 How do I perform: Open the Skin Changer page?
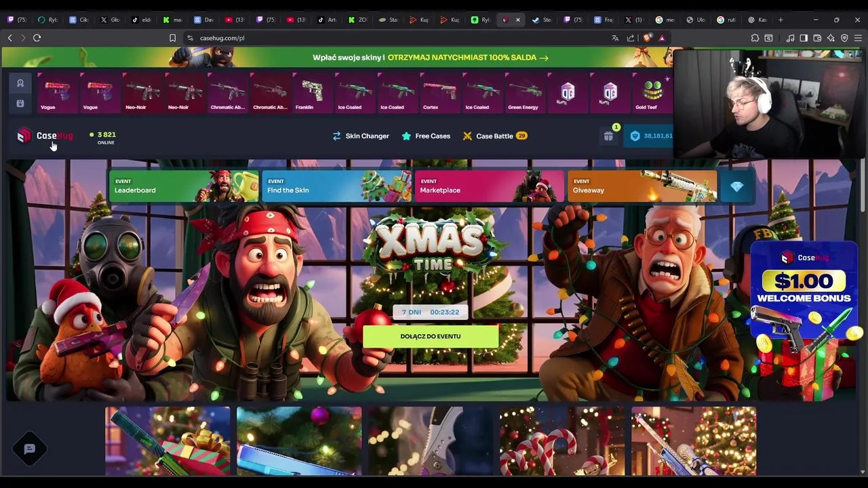(x=361, y=136)
